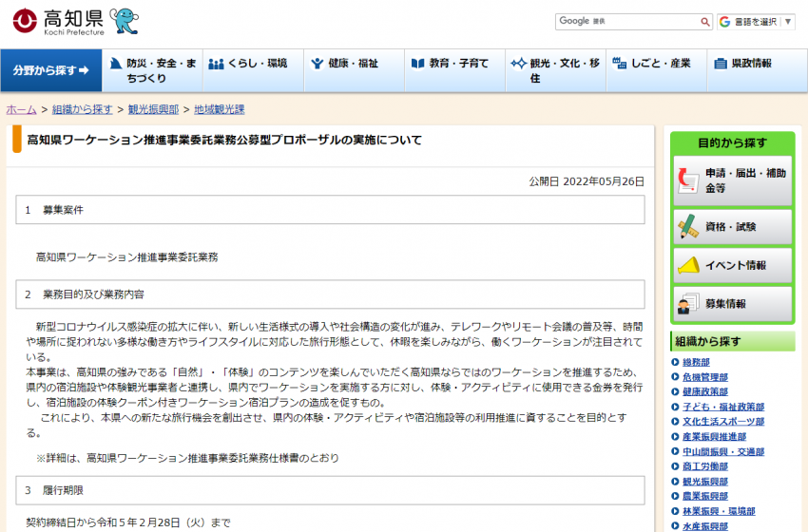Click the Kochi Prefecture logo

(x=59, y=21)
